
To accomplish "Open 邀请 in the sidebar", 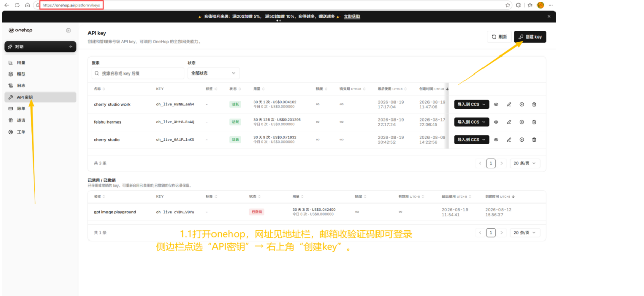I will [x=40, y=120].
